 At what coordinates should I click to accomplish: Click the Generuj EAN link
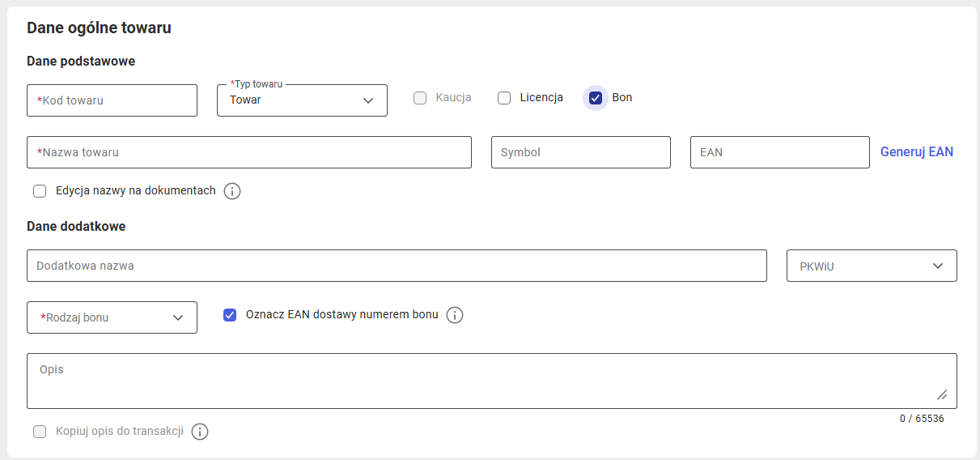(917, 152)
